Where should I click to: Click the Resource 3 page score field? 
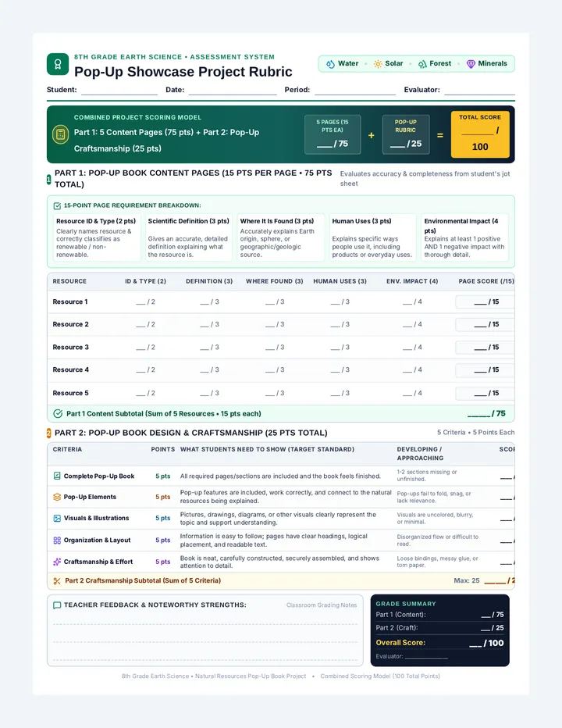tap(485, 348)
